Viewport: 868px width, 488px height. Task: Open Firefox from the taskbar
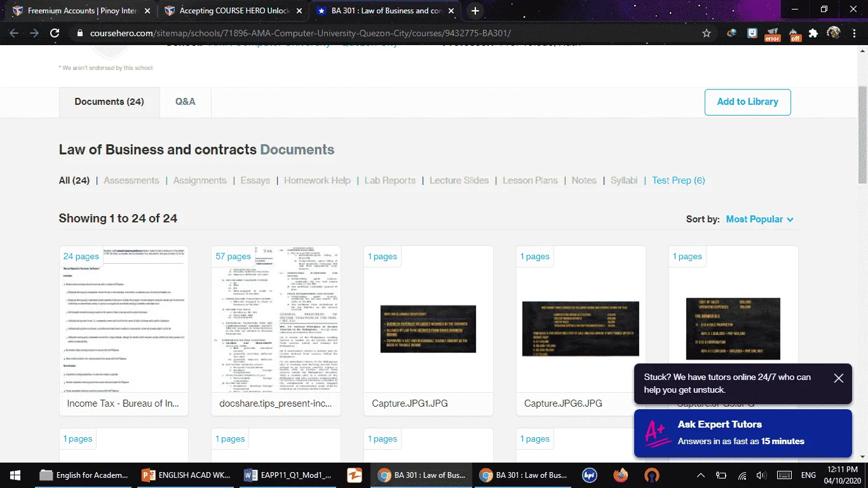[621, 475]
